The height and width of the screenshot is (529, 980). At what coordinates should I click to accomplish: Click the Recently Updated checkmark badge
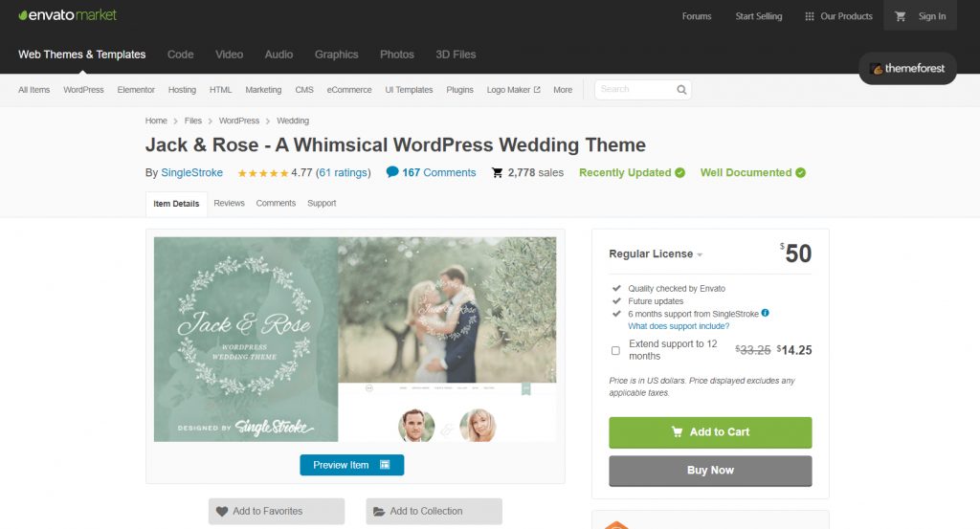tap(680, 172)
